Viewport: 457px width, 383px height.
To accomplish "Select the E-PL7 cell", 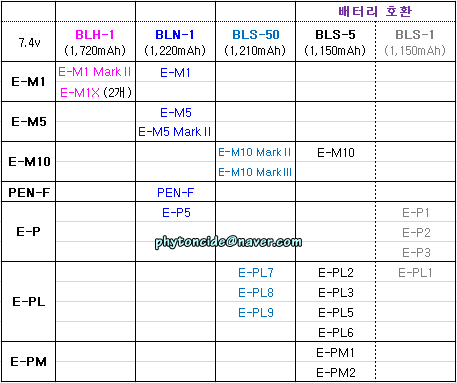I will (256, 273).
